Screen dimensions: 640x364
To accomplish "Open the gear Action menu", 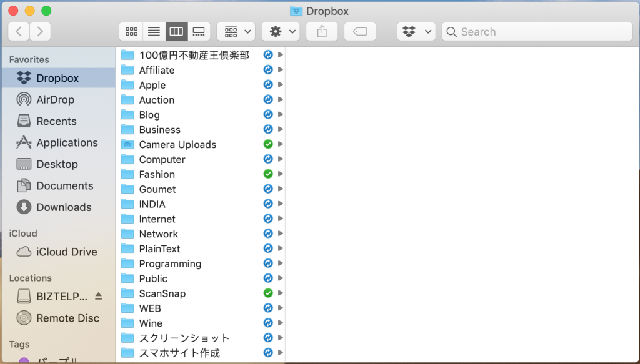I will point(281,31).
